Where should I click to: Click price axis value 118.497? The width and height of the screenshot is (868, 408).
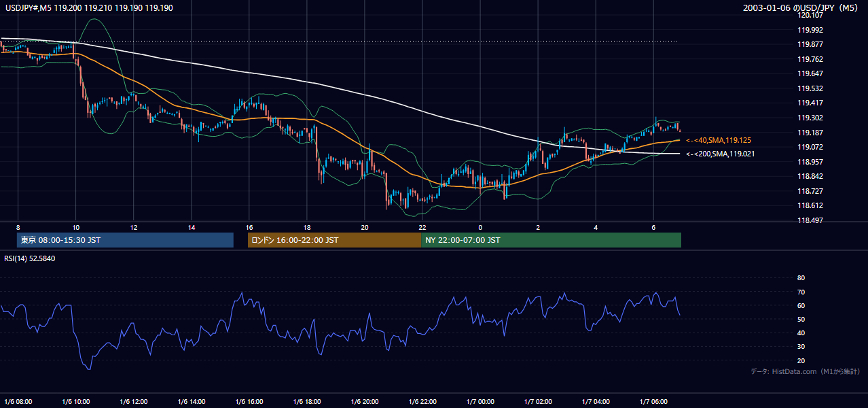[810, 220]
